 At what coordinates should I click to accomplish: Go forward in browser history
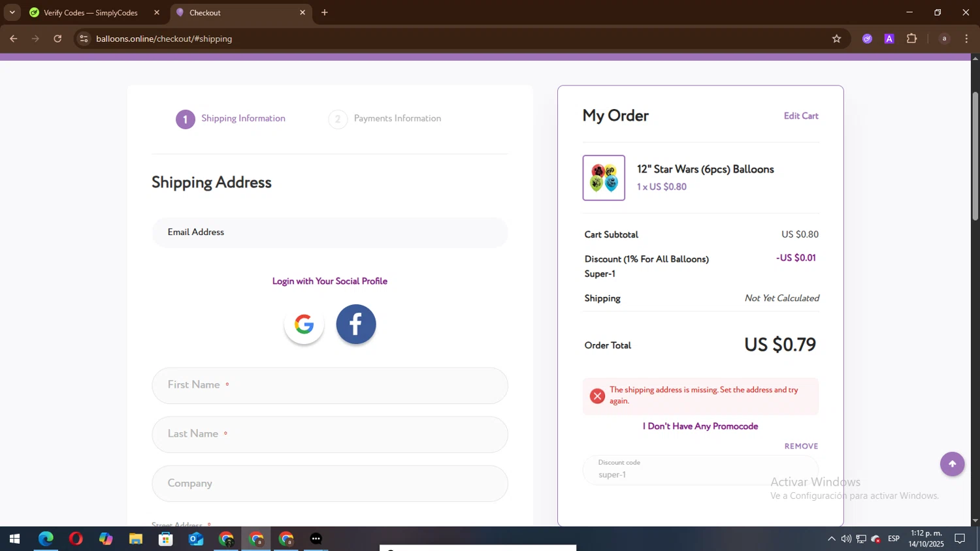35,39
